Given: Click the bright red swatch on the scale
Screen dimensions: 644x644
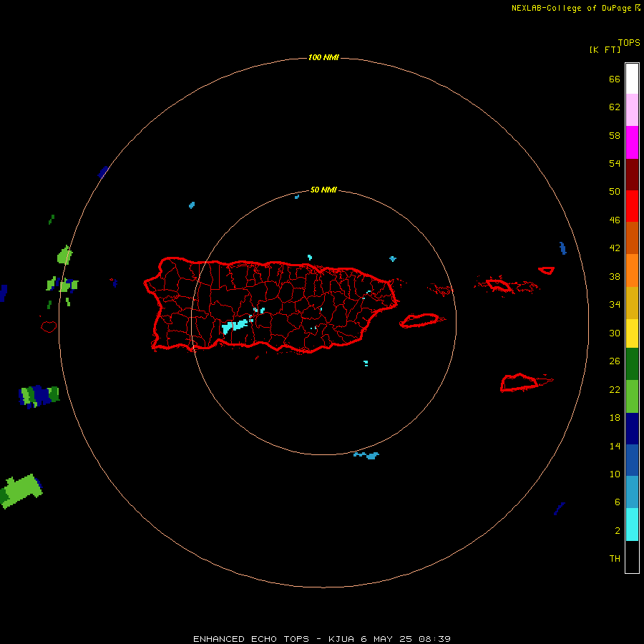Looking at the screenshot, I should [x=632, y=206].
